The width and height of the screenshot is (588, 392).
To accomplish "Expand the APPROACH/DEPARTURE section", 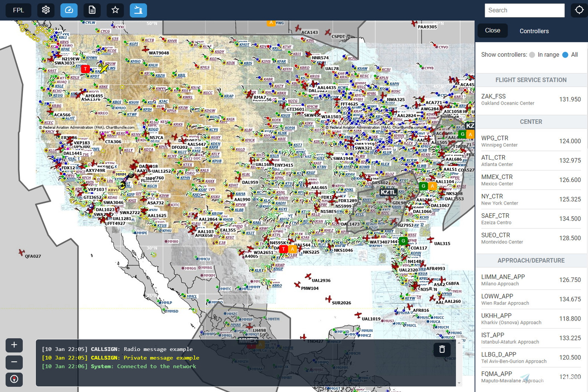I will 531,260.
